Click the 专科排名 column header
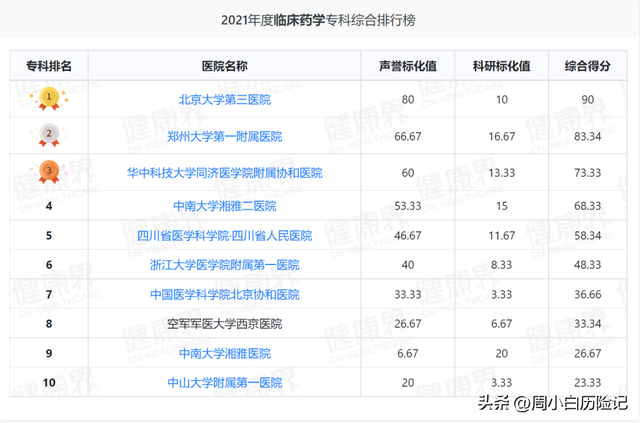The width and height of the screenshot is (640, 423). [x=49, y=66]
